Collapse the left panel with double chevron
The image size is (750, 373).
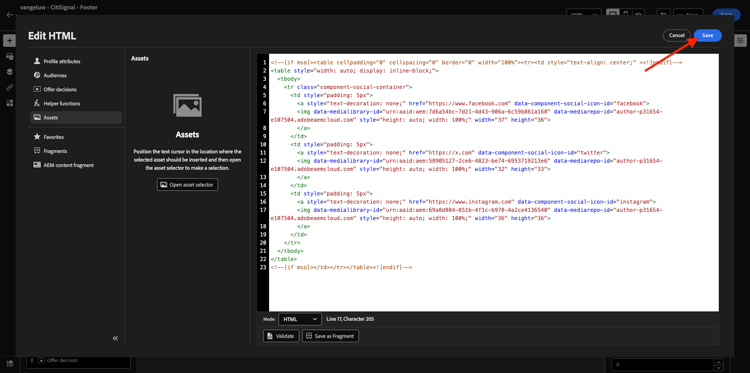click(x=115, y=338)
